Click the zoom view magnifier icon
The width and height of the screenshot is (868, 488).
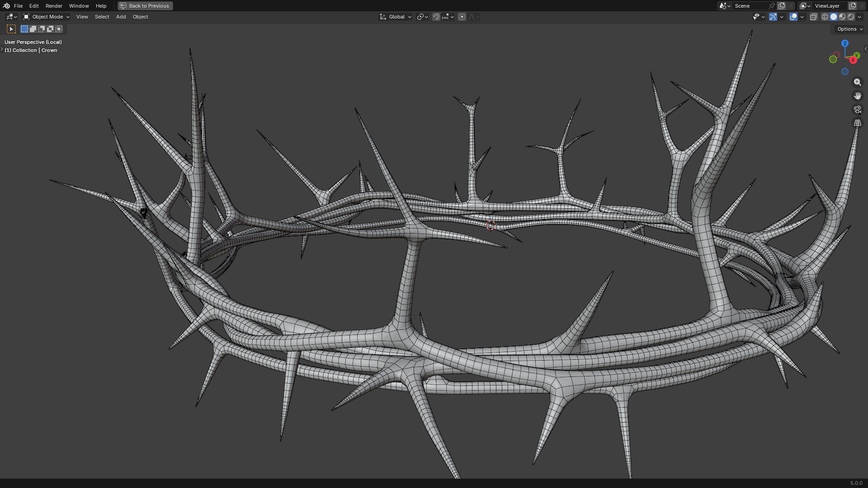pos(858,82)
